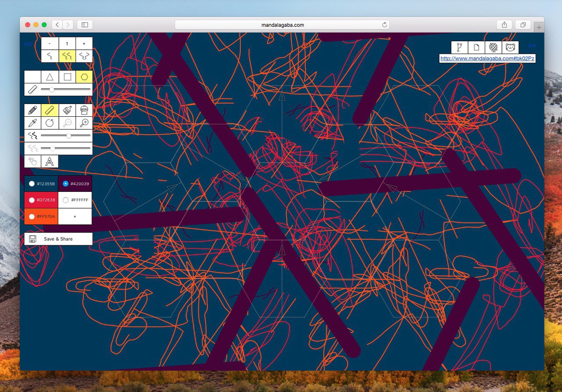Select the compass divider tool

point(50,161)
